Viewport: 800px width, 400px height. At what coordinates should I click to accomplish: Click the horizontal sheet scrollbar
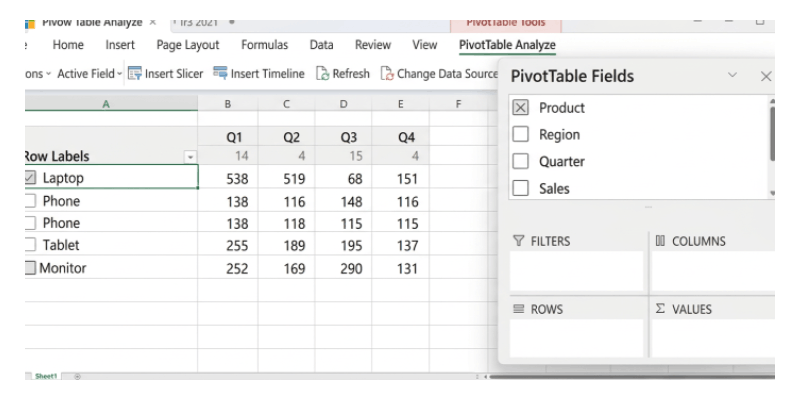pyautogui.click(x=632, y=377)
